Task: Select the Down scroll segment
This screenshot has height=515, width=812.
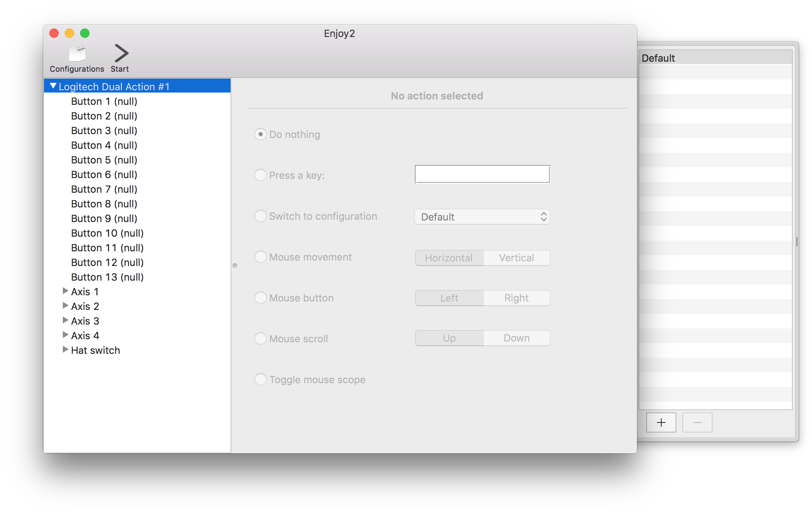Action: click(x=517, y=338)
